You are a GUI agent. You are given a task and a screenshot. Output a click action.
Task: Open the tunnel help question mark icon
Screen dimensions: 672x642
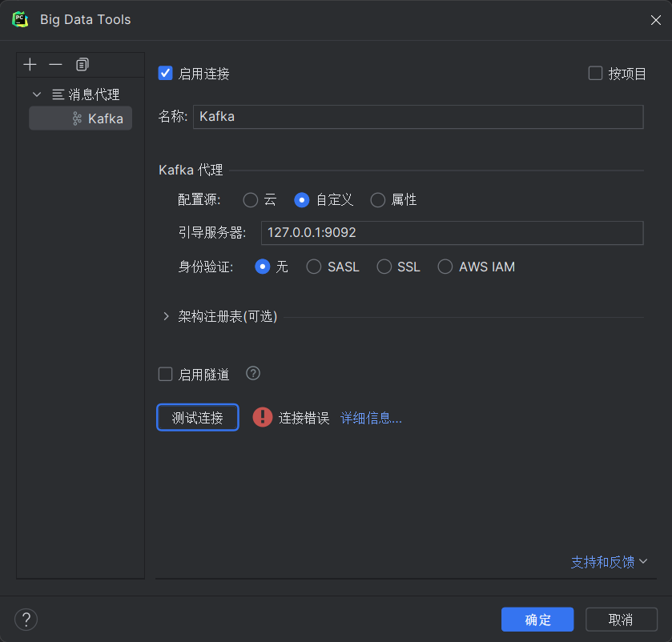tap(253, 374)
